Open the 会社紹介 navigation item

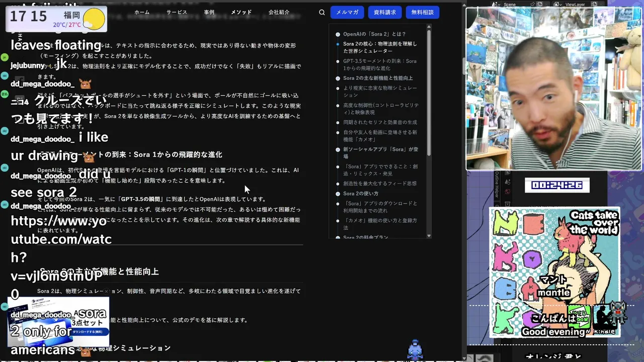[x=279, y=13]
